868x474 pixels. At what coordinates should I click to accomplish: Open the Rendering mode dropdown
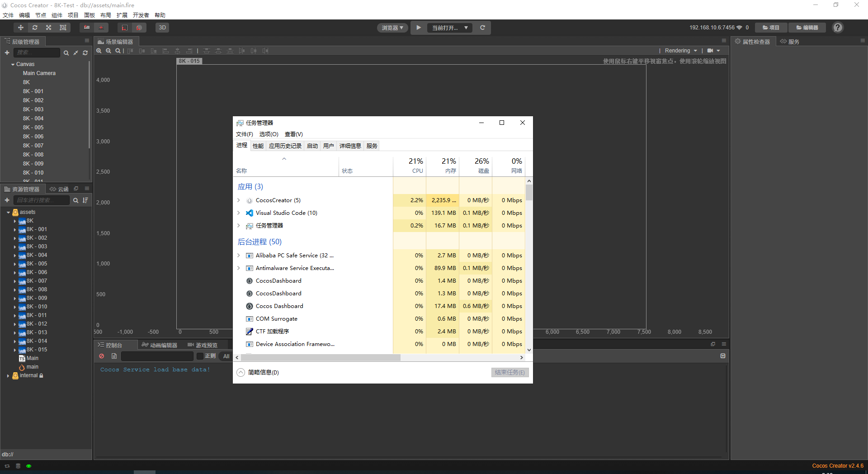pos(681,51)
